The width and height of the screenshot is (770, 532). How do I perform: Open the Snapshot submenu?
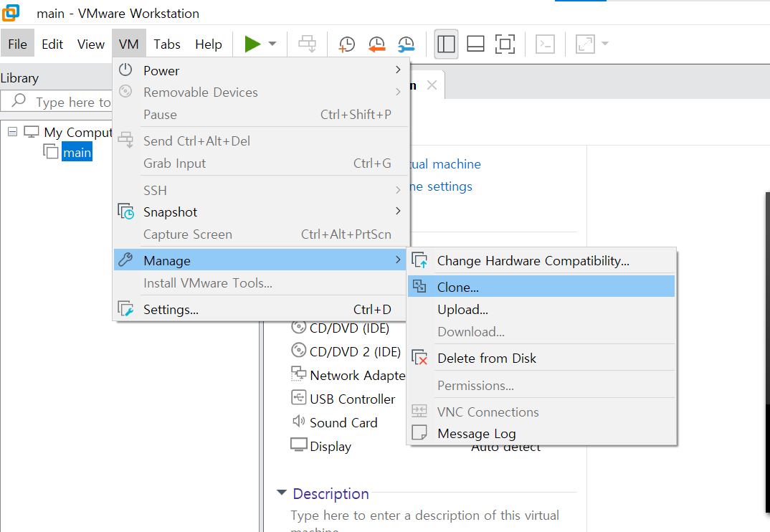point(260,212)
